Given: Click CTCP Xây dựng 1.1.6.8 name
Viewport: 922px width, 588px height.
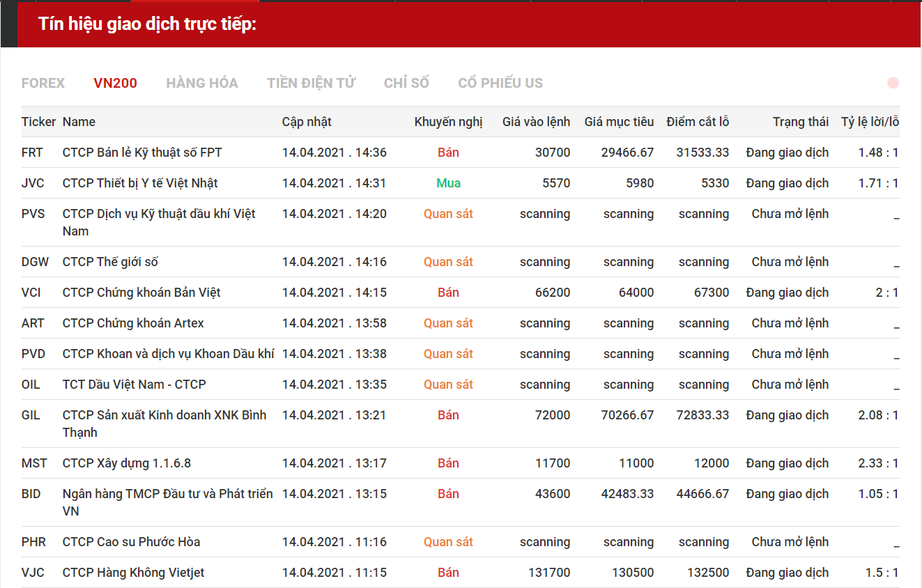Looking at the screenshot, I should (127, 463).
